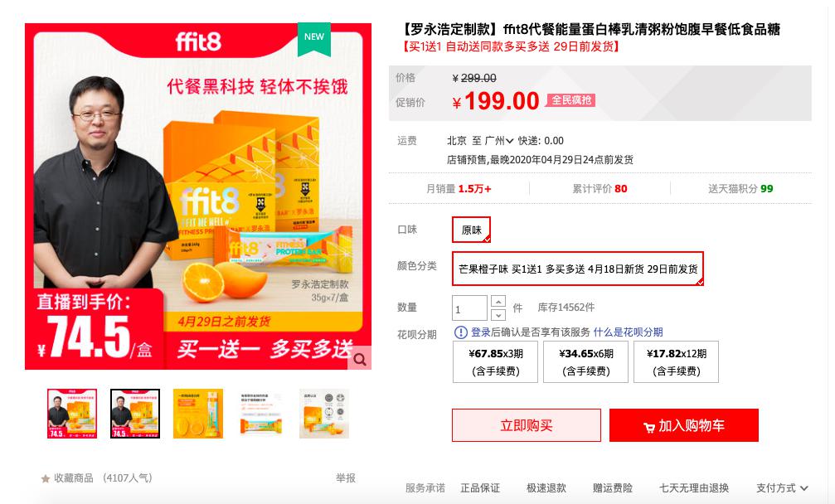Click the quantity input field
This screenshot has height=504, width=835.
(x=469, y=308)
